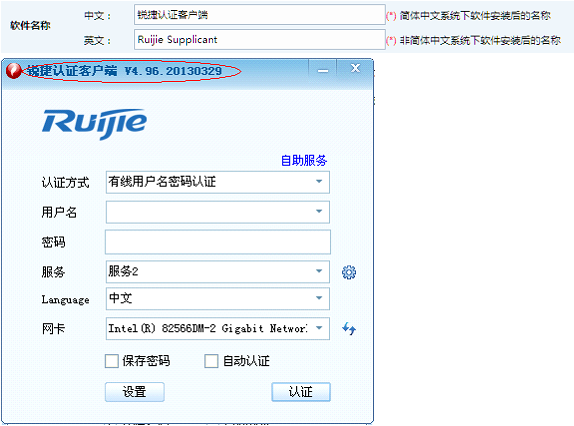Click hint 简体中文系统下软件安装后的名称
Viewport: 574px width, 426px height.
(x=475, y=15)
